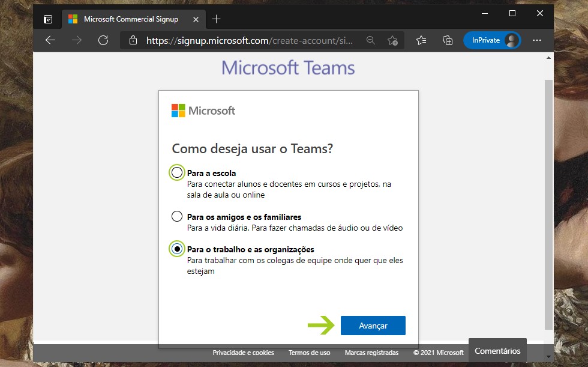Open the tab actions menu icon
This screenshot has width=588, height=367.
[x=48, y=19]
